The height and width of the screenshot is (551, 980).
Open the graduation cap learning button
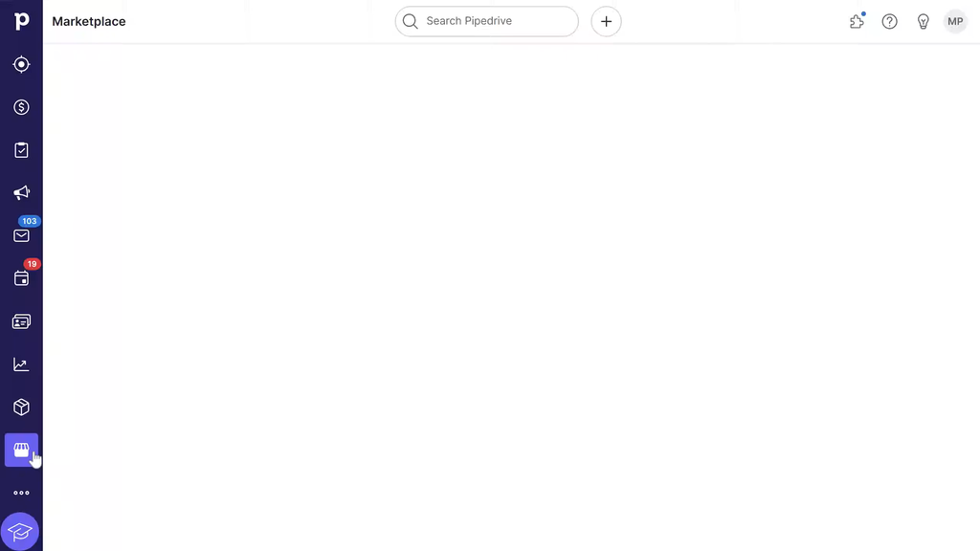click(20, 532)
